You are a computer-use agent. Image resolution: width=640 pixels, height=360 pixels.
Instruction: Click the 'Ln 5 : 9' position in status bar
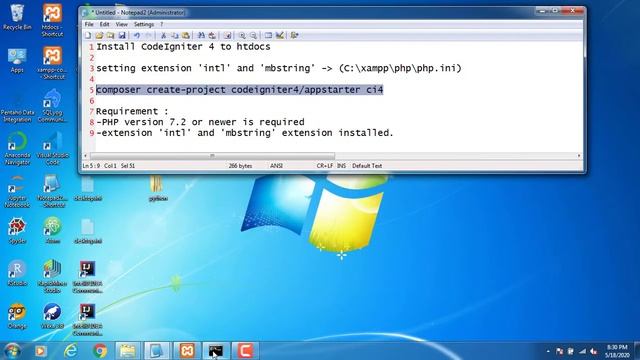pyautogui.click(x=91, y=166)
